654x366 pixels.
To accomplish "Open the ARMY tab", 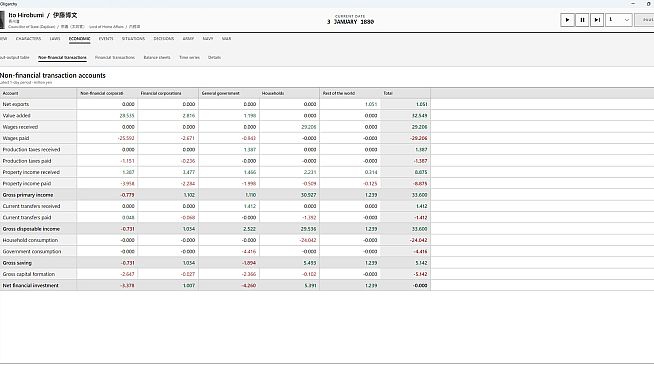I will point(188,39).
